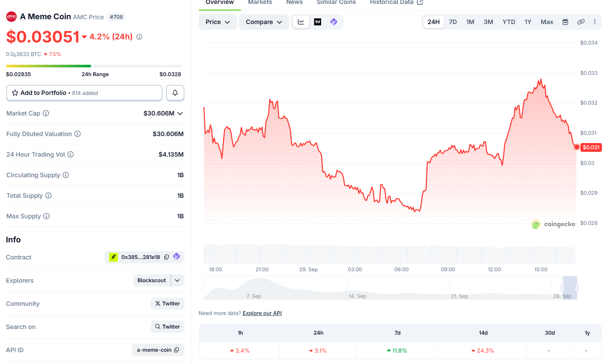
Task: Open the calendar date range picker
Action: tap(566, 22)
